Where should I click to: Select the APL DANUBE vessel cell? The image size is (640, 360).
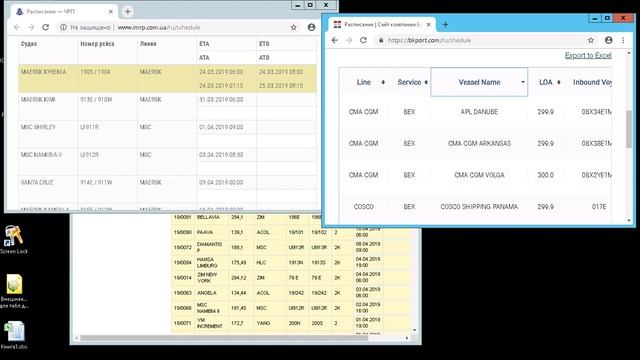(479, 112)
